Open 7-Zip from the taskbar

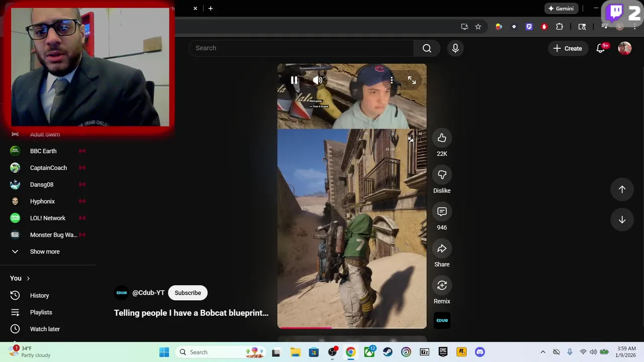[x=425, y=352]
